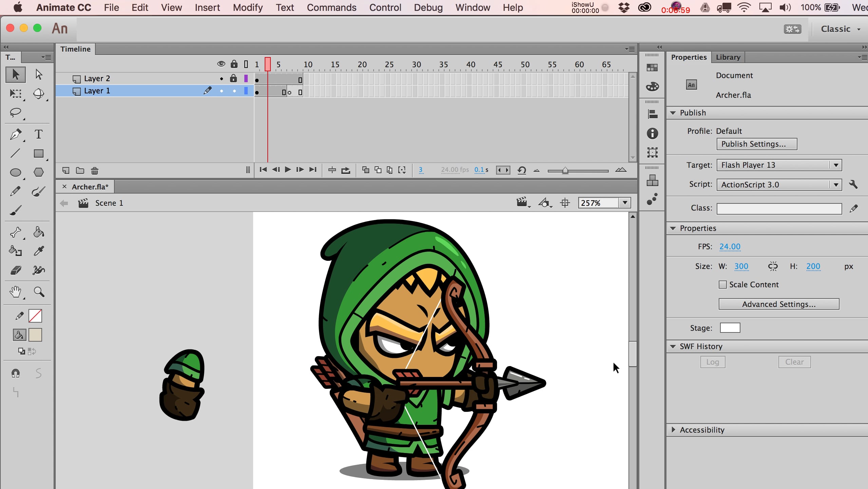Click the Control menu item
The height and width of the screenshot is (489, 868).
(x=385, y=7)
